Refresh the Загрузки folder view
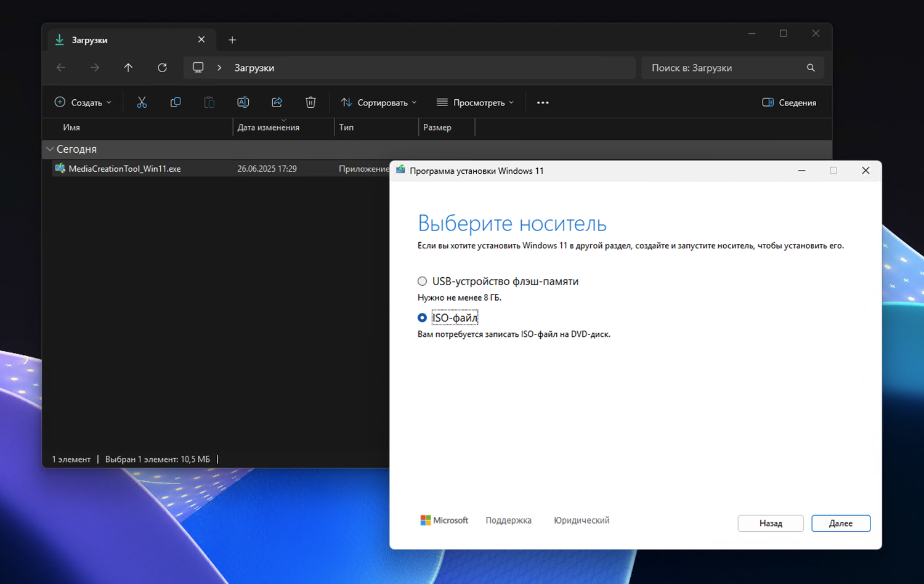 162,68
